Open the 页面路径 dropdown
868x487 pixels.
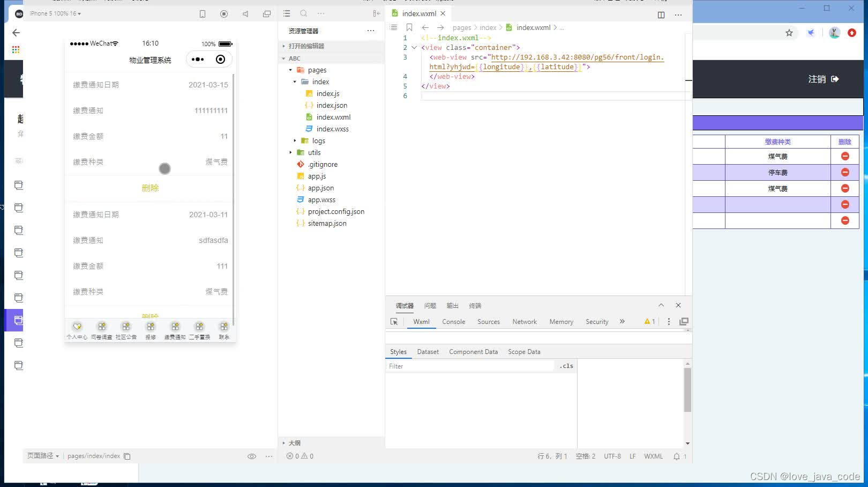(43, 456)
